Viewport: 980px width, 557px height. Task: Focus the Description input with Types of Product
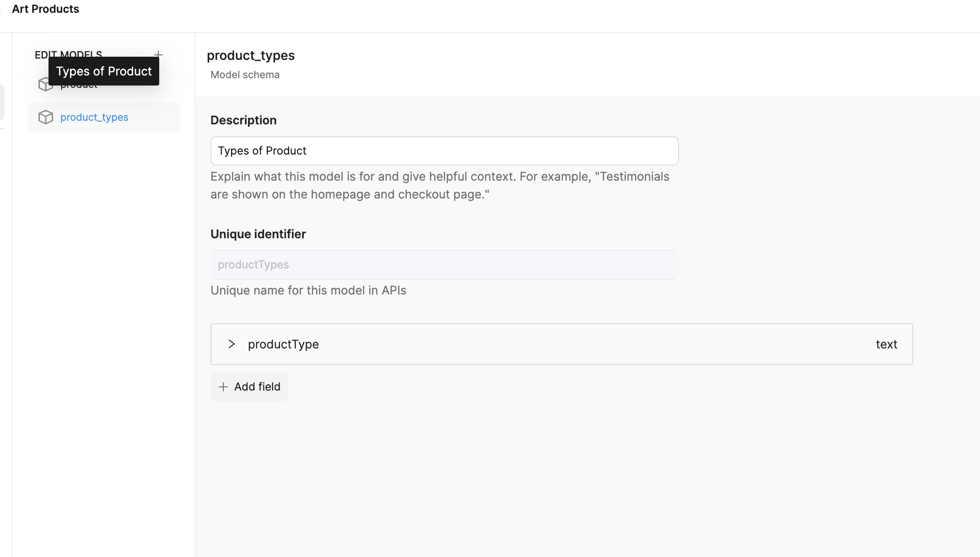click(x=444, y=151)
